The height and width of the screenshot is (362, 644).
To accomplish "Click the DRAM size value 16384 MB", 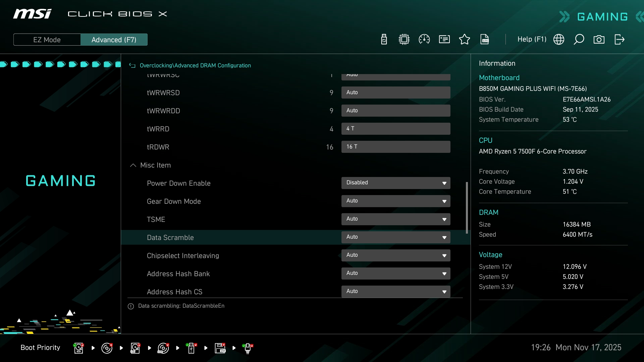I will [x=577, y=225].
